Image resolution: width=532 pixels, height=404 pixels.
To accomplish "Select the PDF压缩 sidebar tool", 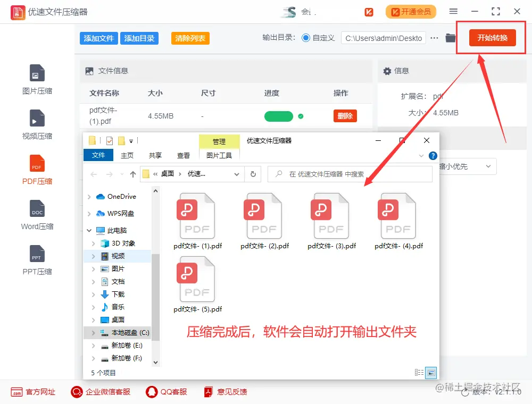I will click(37, 170).
